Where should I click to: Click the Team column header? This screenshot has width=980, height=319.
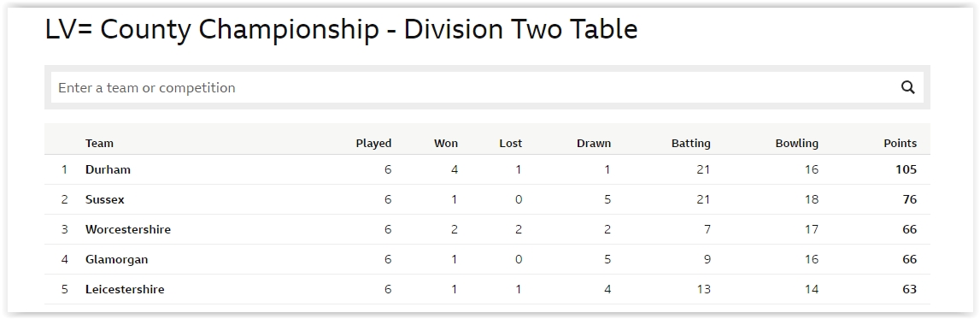pos(99,143)
